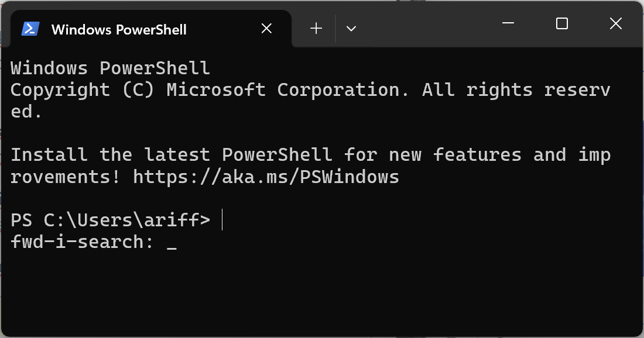Maximize the terminal window
The image size is (644, 338).
562,23
